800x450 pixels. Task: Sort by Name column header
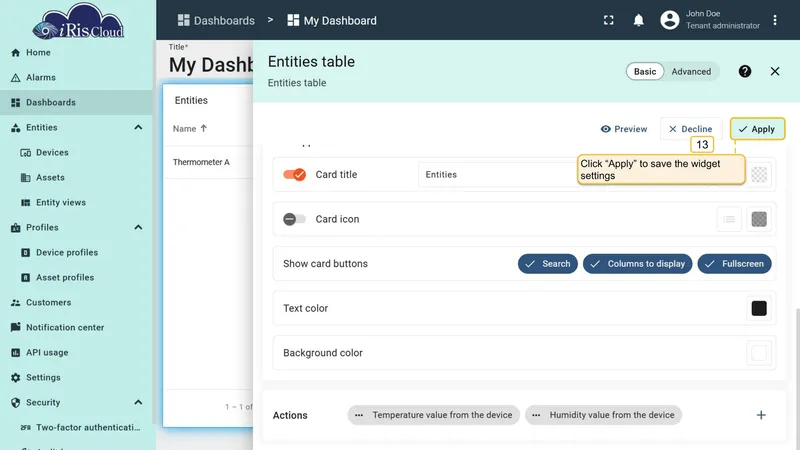point(190,129)
